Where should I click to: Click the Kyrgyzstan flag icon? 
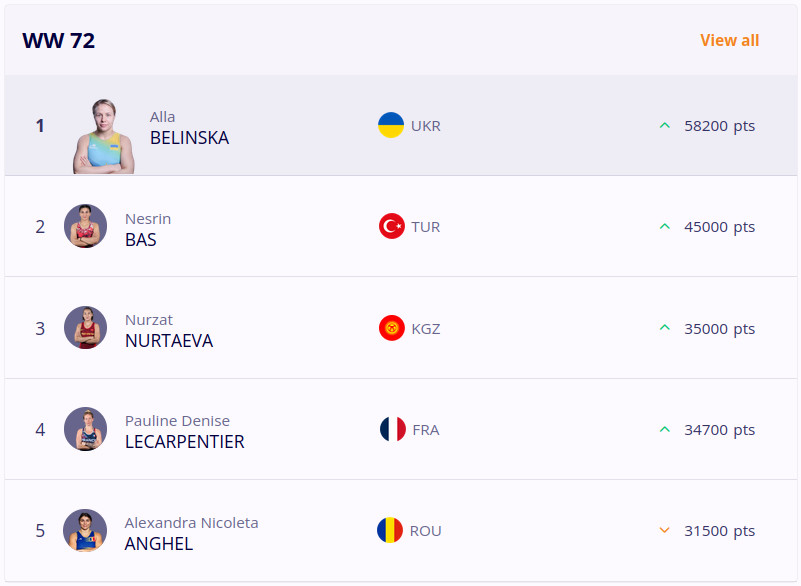coord(392,328)
